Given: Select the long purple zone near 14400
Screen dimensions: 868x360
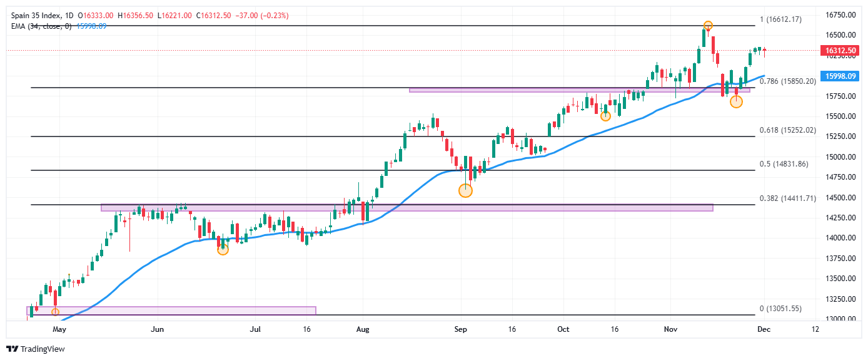Looking at the screenshot, I should coord(406,207).
